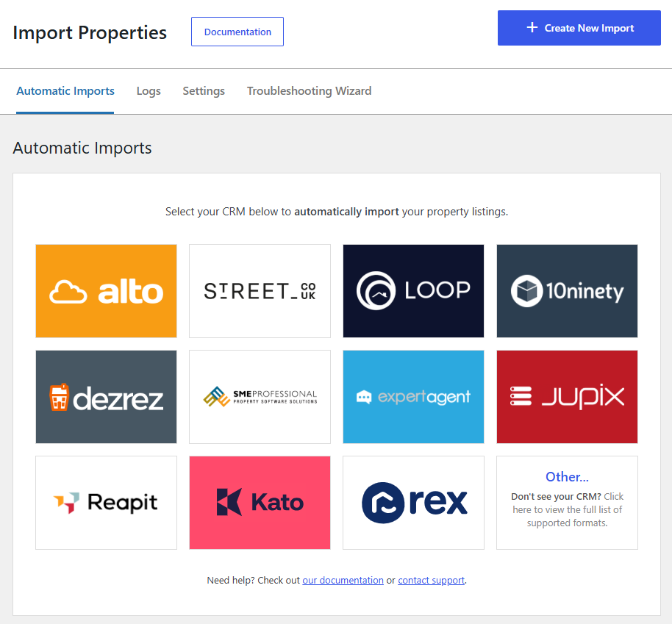
Task: Choose the SME Professional CRM tile
Action: [x=260, y=397]
